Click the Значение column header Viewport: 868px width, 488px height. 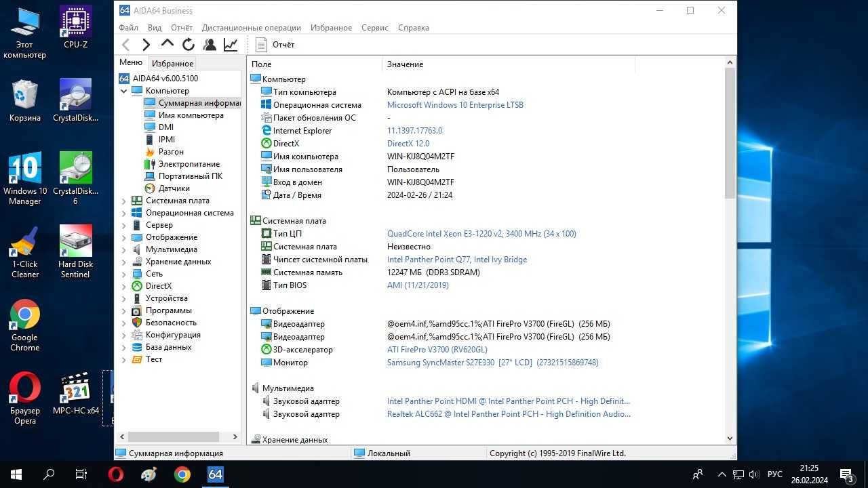coord(509,64)
